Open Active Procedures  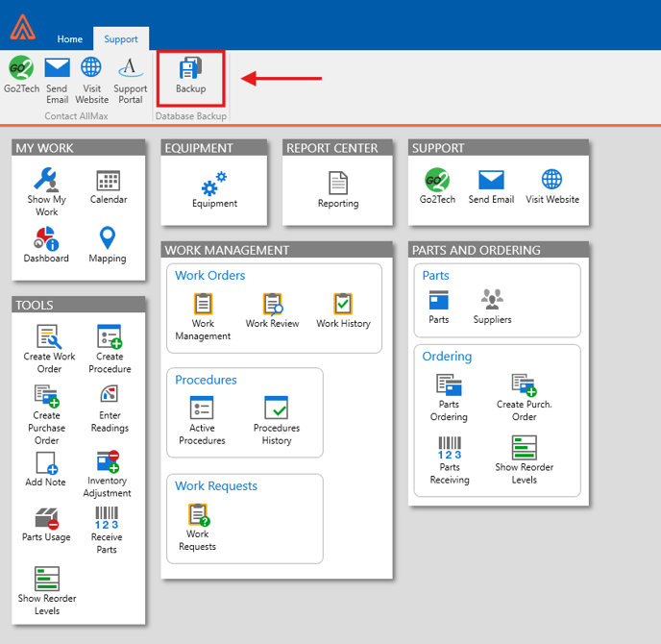[202, 421]
